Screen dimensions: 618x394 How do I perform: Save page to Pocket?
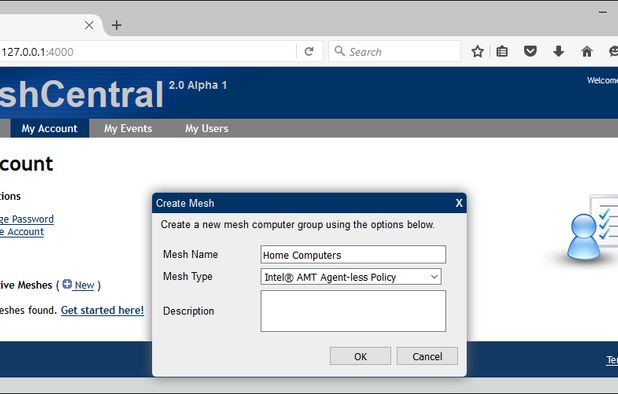coord(530,51)
